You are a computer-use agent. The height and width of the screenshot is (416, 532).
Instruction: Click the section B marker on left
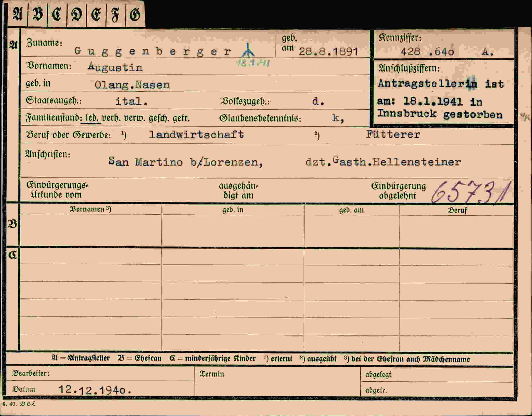point(13,224)
